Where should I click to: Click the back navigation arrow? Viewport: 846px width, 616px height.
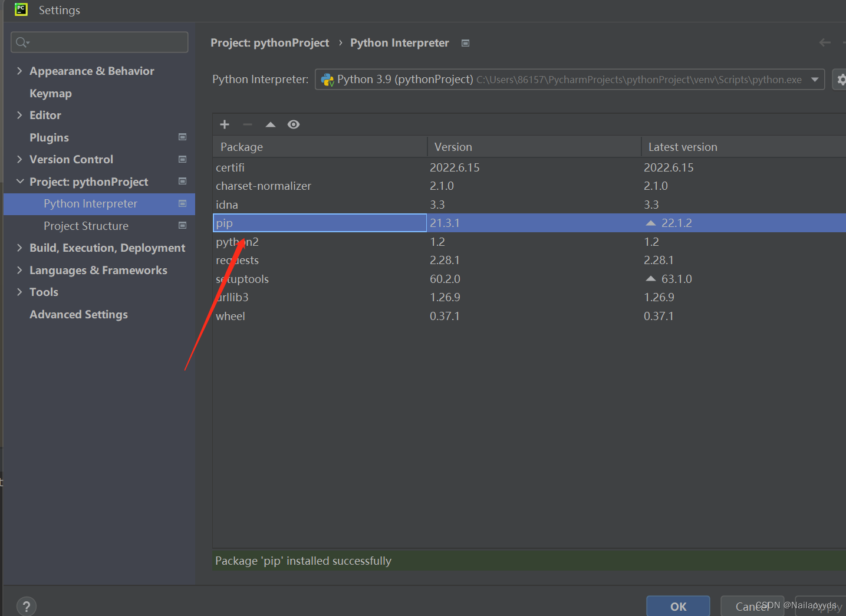tap(825, 42)
